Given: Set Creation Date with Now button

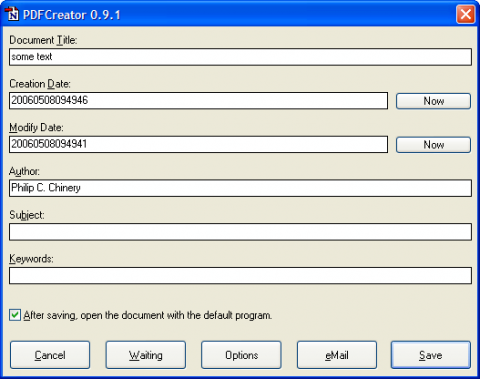Looking at the screenshot, I should click(x=433, y=101).
